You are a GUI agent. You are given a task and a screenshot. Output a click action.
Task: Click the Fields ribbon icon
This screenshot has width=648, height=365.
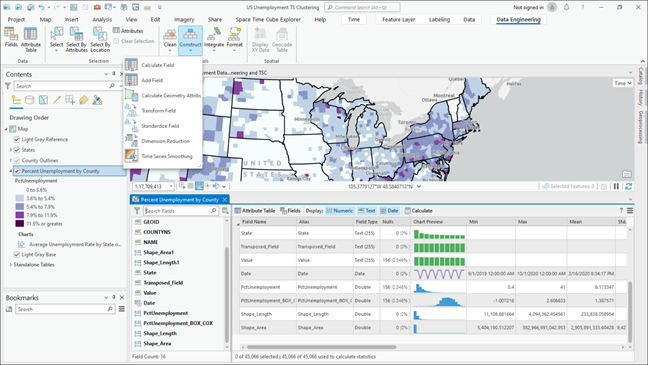tap(11, 40)
